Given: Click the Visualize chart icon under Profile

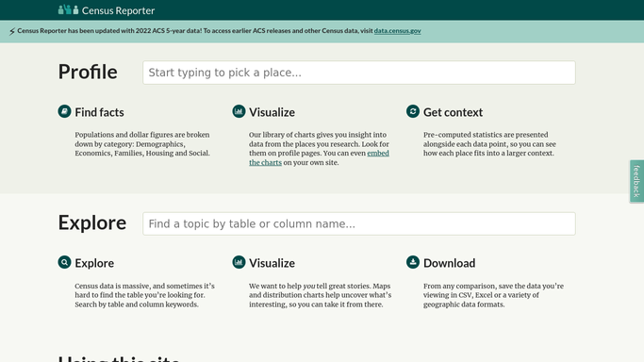Looking at the screenshot, I should tap(239, 111).
